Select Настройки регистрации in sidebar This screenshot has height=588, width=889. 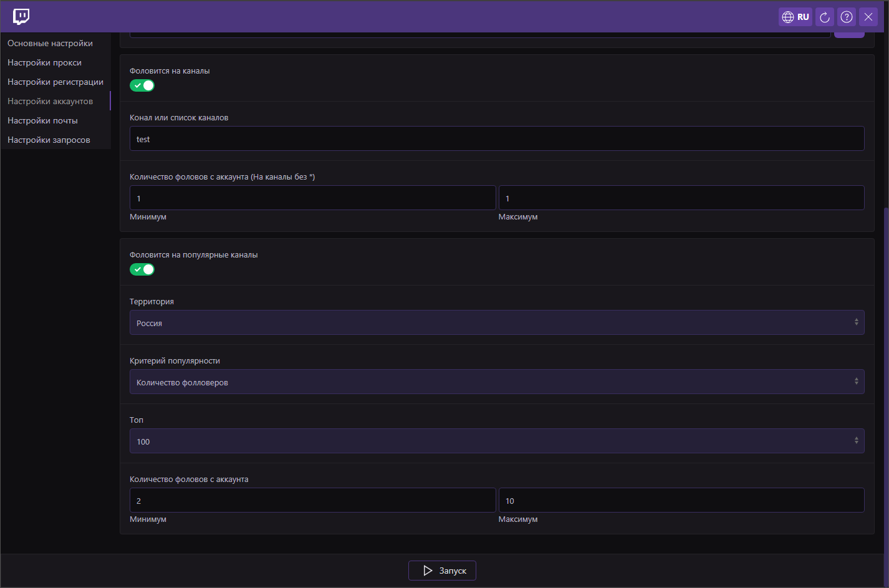[x=55, y=82]
